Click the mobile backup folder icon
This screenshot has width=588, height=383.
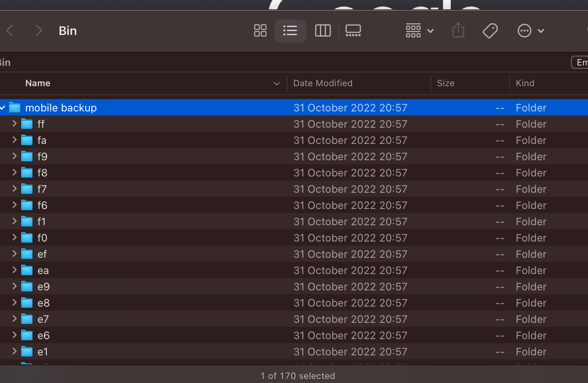(15, 108)
